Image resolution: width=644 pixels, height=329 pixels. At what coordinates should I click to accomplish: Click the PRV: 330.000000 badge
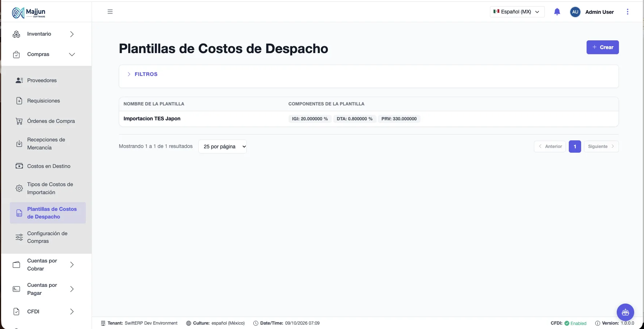point(399,119)
